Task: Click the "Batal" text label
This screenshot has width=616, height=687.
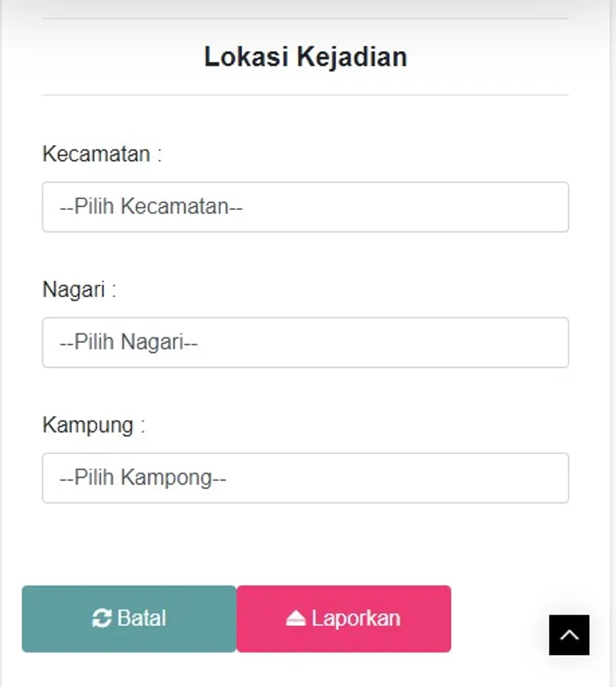Action: pos(141,618)
